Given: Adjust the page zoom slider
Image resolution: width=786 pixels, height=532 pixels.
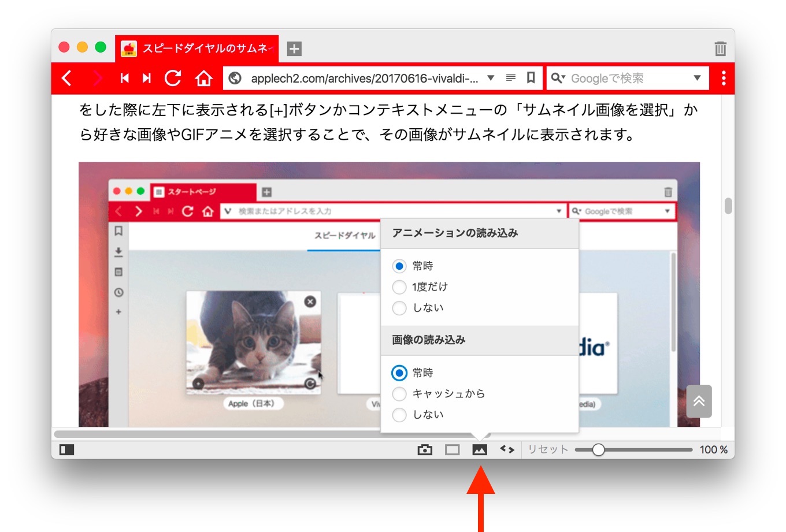Looking at the screenshot, I should (598, 449).
